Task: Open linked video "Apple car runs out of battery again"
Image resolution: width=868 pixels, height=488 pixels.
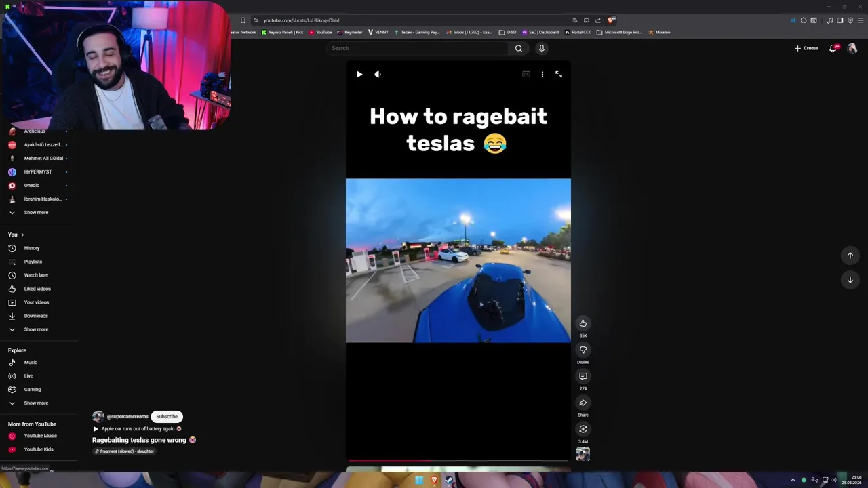Action: (138, 429)
